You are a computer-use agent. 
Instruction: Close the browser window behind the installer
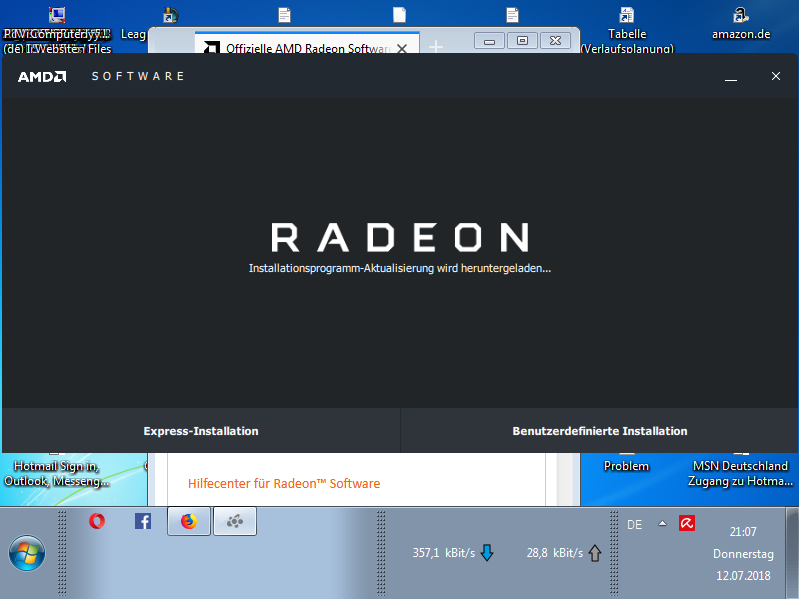555,41
